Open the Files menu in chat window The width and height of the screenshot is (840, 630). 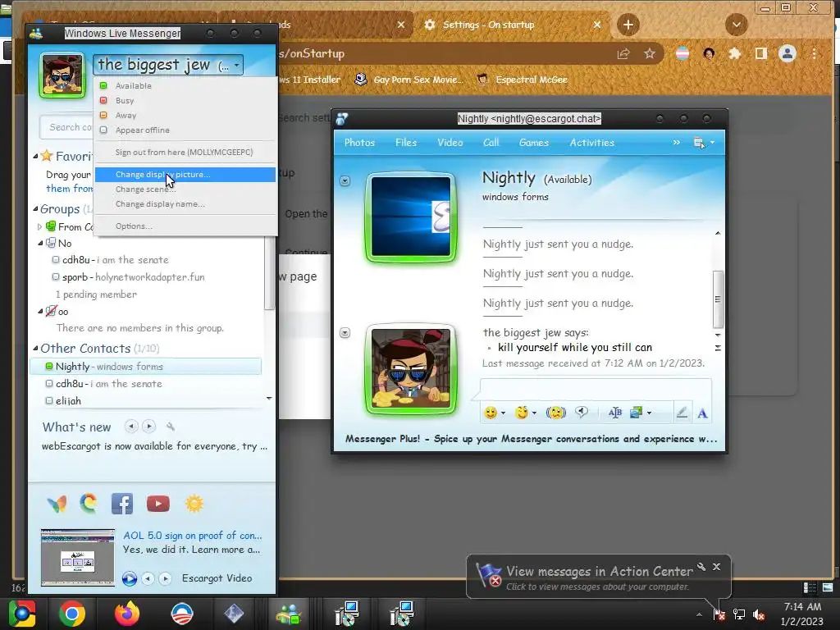tap(406, 143)
